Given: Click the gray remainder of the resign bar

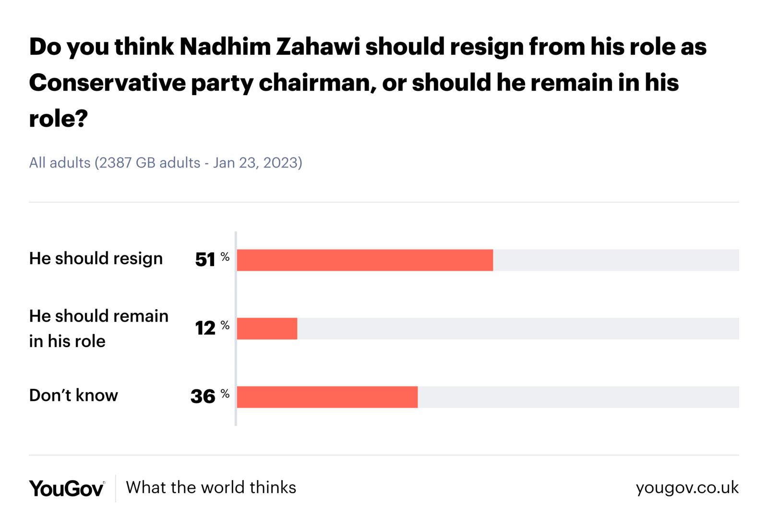Looking at the screenshot, I should tap(615, 260).
